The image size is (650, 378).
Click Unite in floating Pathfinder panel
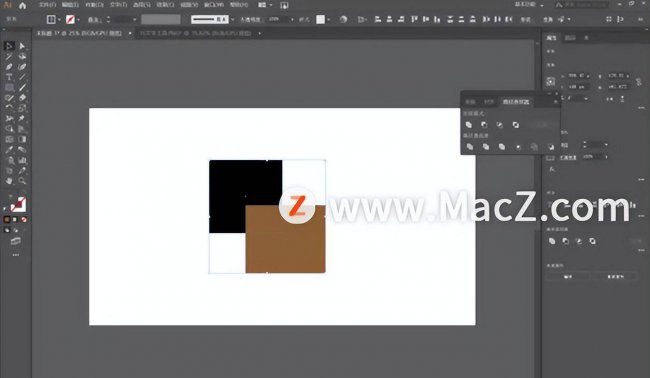[468, 125]
